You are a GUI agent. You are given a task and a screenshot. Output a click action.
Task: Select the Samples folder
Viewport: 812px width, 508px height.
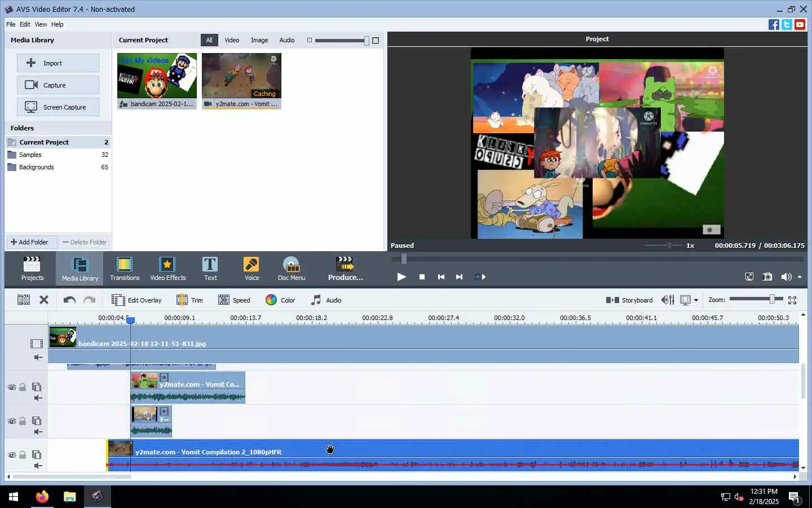(x=58, y=155)
